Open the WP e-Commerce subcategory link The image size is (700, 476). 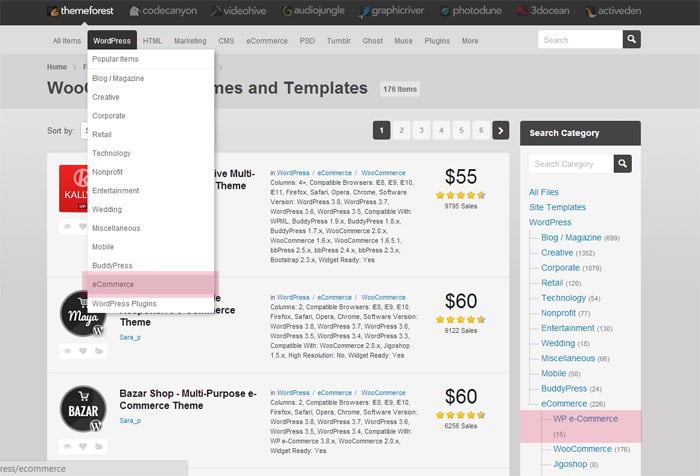coord(585,419)
